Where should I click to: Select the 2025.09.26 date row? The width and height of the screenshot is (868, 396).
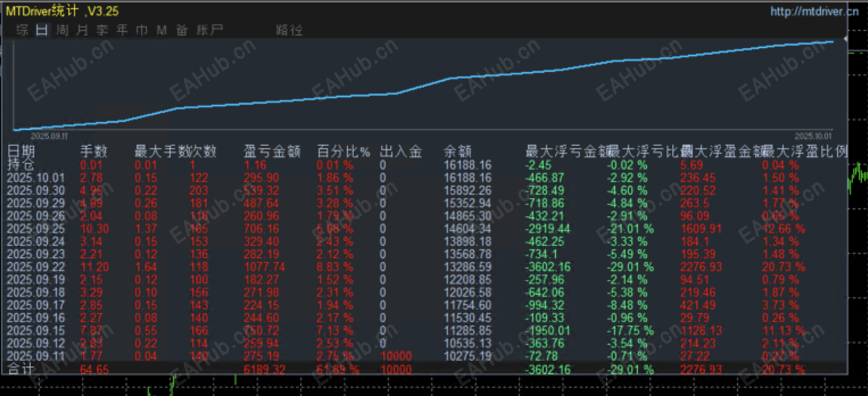(x=35, y=216)
